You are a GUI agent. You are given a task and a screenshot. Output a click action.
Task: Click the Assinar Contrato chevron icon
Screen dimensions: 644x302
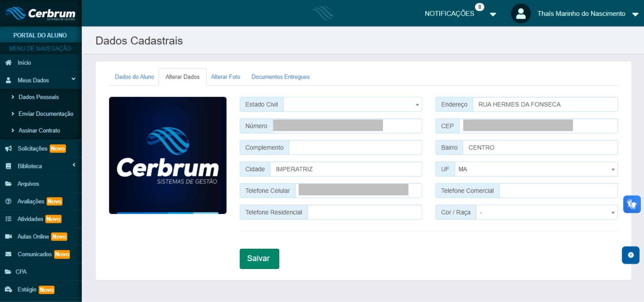click(13, 131)
